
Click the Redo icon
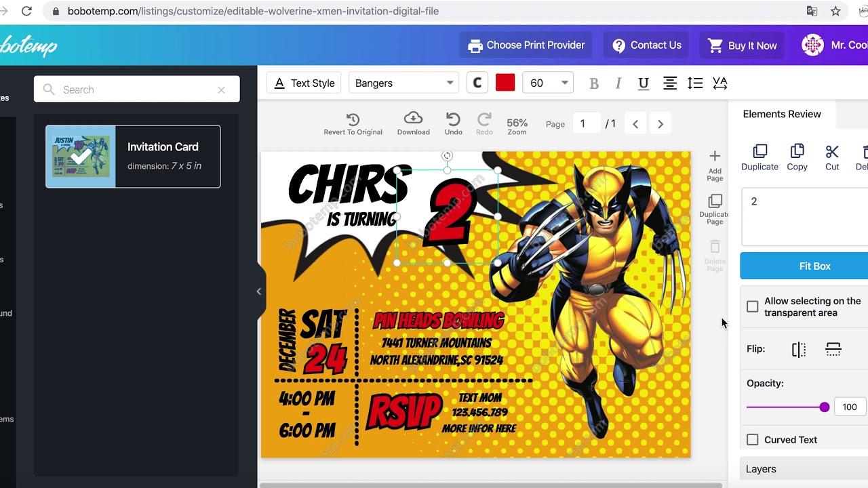(484, 119)
